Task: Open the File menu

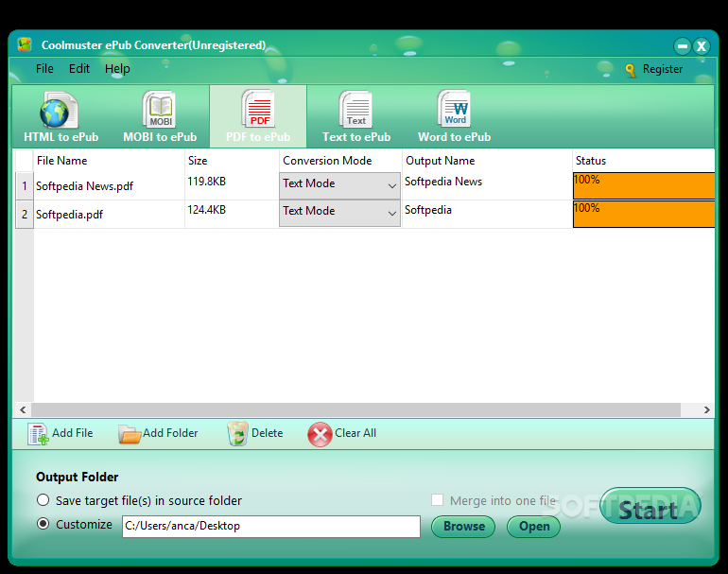Action: pyautogui.click(x=44, y=69)
